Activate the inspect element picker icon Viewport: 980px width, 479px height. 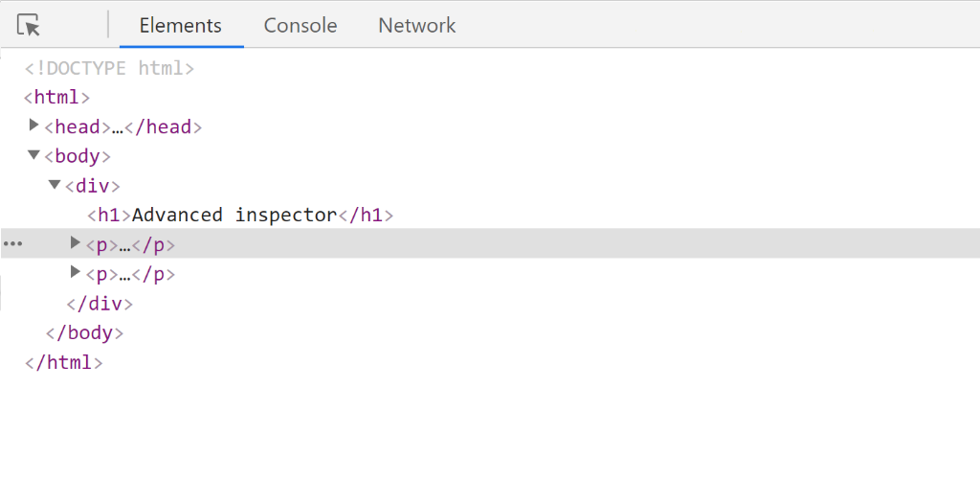click(29, 26)
